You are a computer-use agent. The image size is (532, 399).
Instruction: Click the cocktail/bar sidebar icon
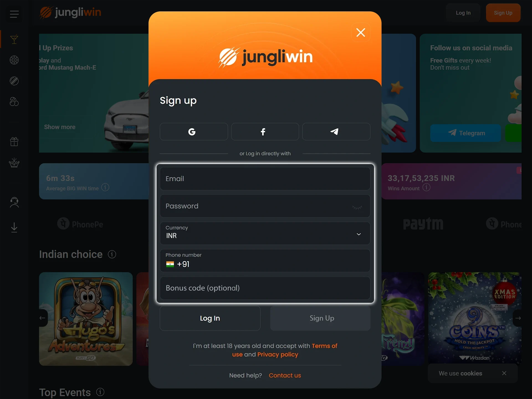pos(14,39)
